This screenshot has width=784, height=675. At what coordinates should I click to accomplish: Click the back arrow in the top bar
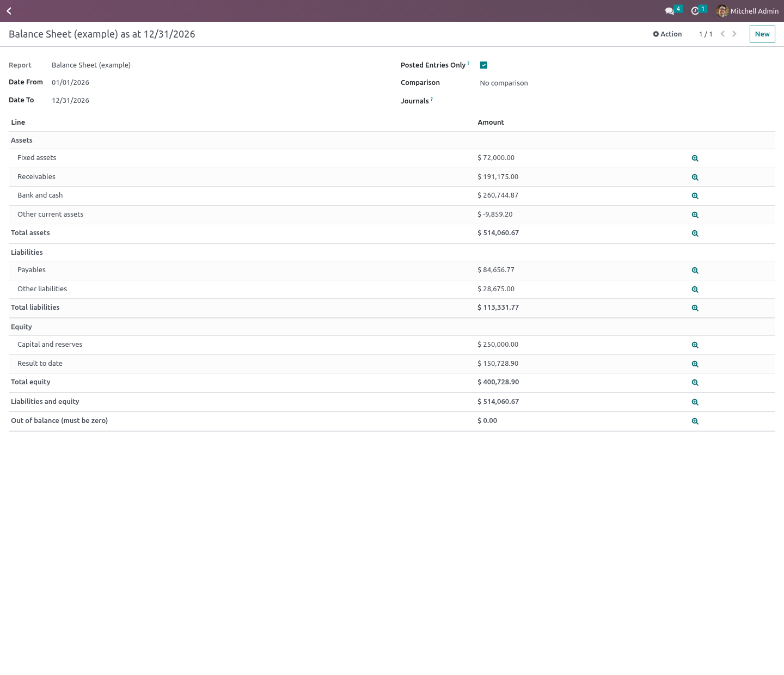(9, 11)
